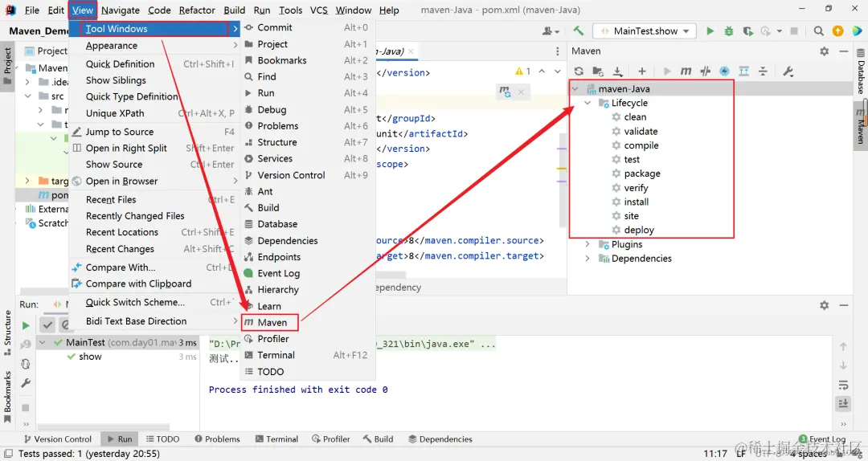Click the Generate Sources and Update Folders icon

[x=598, y=71]
